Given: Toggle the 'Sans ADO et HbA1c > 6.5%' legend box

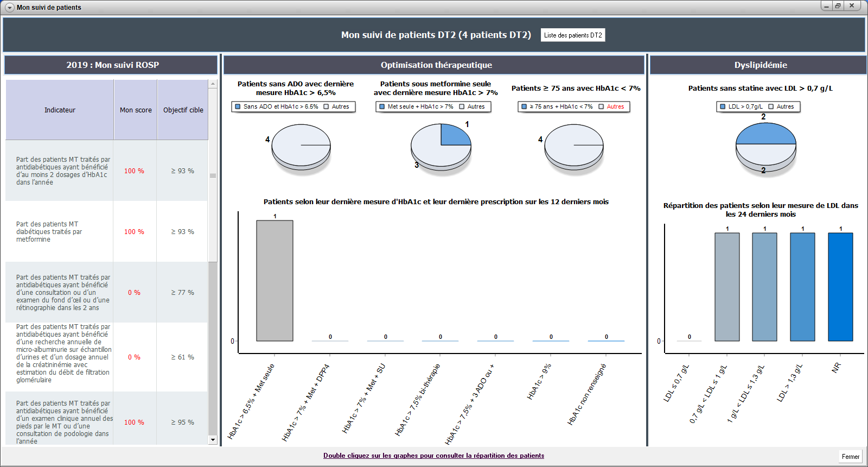Looking at the screenshot, I should [x=238, y=106].
